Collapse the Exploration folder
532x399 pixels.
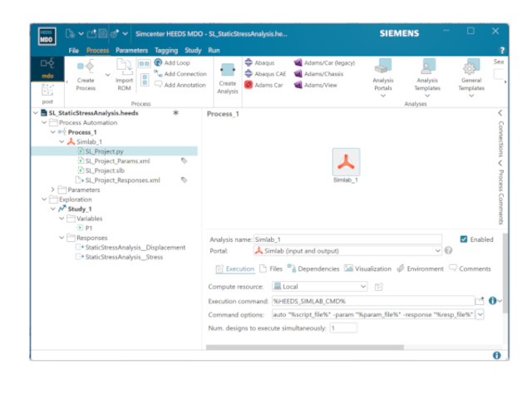coord(44,199)
